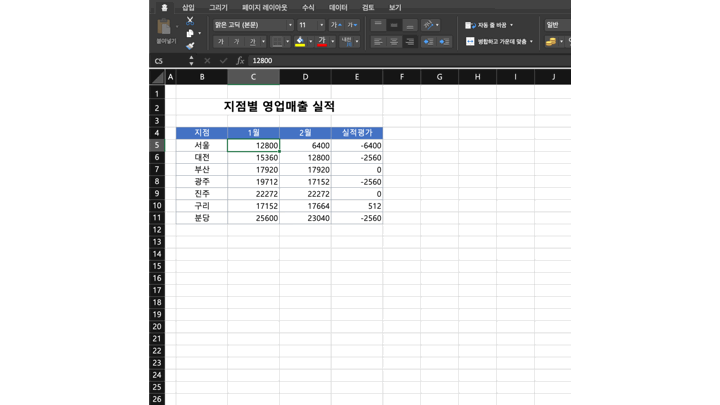Select column C header
The width and height of the screenshot is (720, 405).
point(253,77)
